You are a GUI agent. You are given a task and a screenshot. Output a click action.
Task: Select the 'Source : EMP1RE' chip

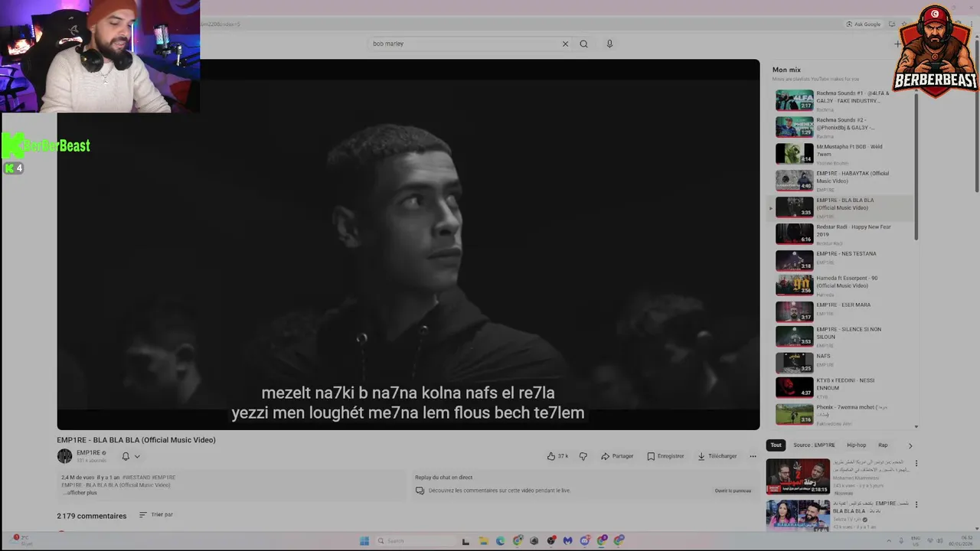814,445
